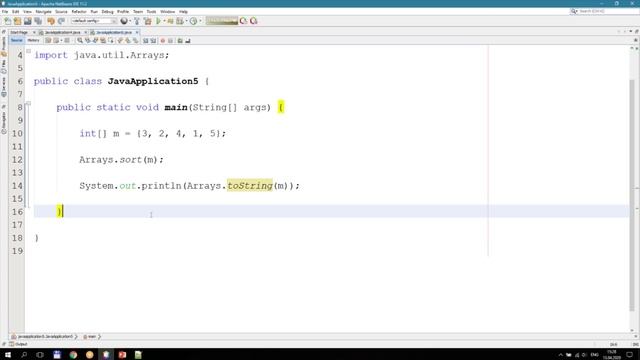Screen dimensions: 640x360
Task: Click the main breadcrumb in navigation bar
Action: pos(91,337)
